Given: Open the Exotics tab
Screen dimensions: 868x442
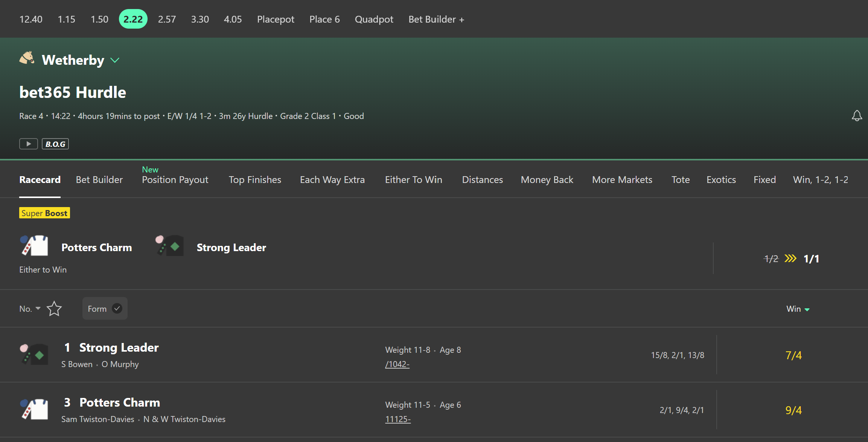Looking at the screenshot, I should 721,180.
